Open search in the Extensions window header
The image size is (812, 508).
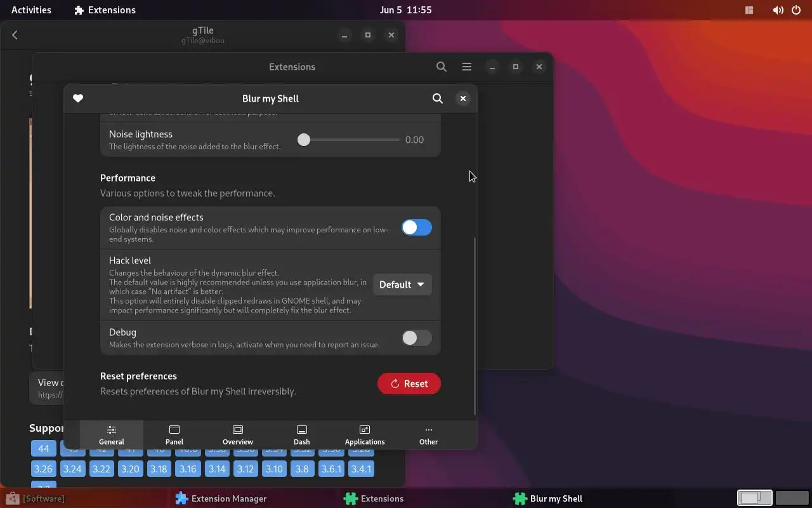(x=442, y=67)
